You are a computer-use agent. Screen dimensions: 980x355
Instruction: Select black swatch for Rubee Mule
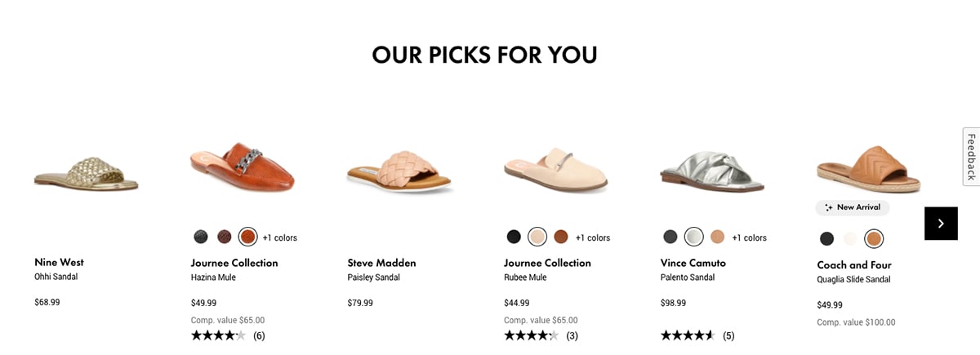point(514,237)
